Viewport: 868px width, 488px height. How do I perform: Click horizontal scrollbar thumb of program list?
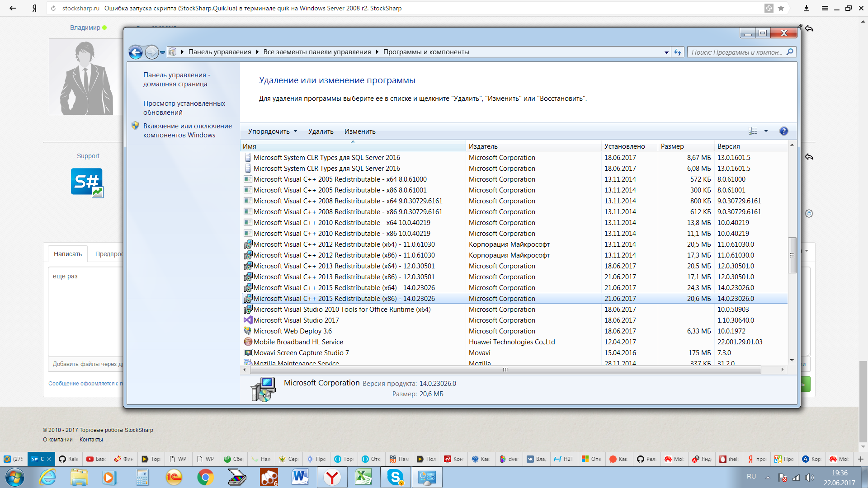point(505,370)
